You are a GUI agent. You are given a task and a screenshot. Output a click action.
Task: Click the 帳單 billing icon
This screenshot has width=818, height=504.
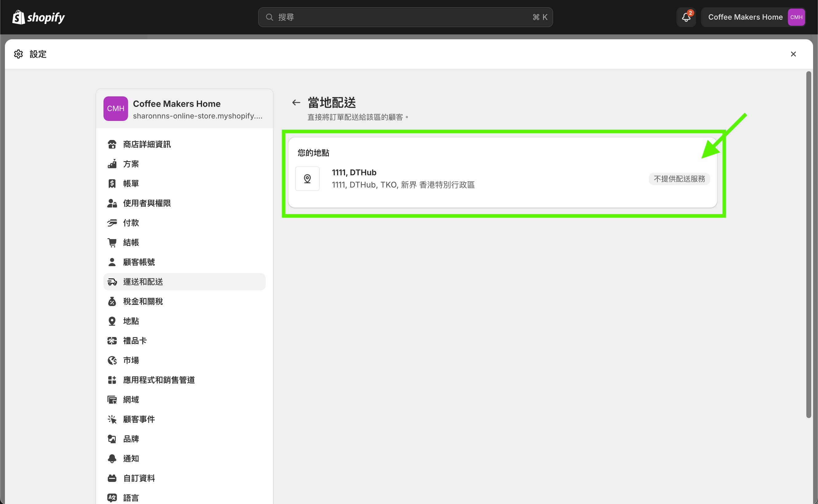tap(112, 184)
